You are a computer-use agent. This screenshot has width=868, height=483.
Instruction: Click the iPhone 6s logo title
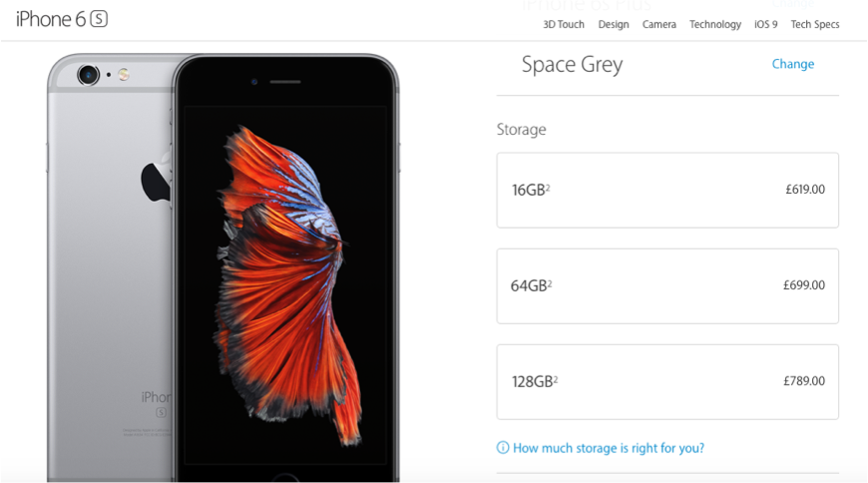[x=62, y=19]
